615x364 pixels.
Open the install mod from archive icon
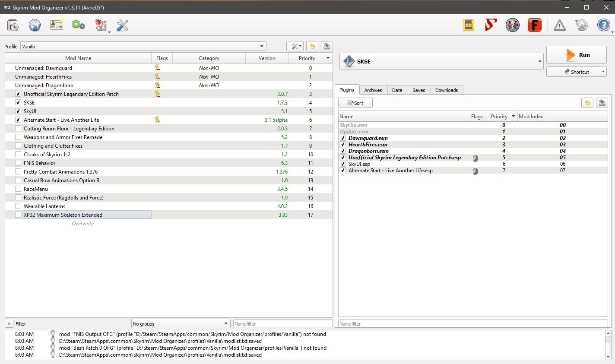(x=13, y=25)
